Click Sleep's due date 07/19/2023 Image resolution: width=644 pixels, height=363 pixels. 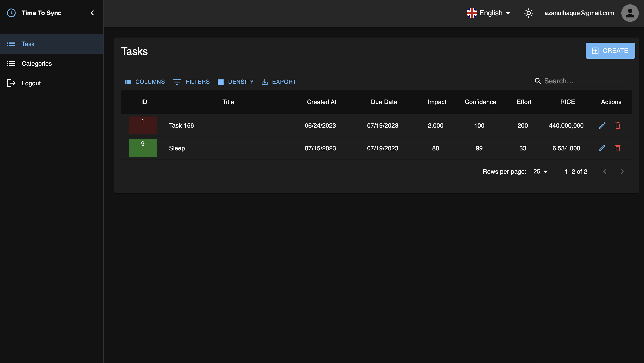(383, 149)
